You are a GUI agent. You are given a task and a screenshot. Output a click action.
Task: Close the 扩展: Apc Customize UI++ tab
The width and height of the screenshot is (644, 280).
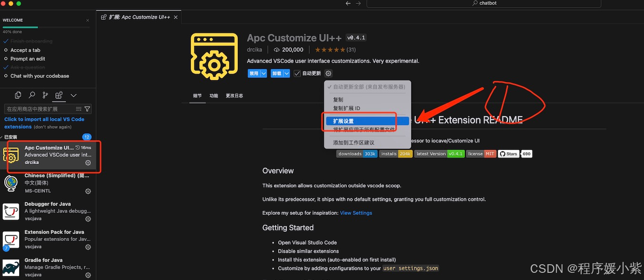coord(176,17)
